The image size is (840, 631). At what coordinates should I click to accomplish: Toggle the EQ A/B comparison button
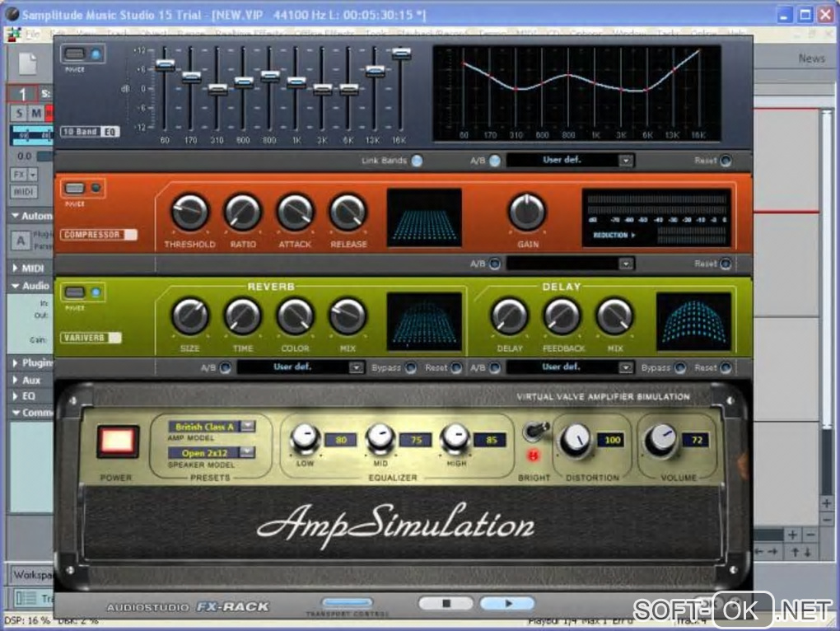(495, 161)
